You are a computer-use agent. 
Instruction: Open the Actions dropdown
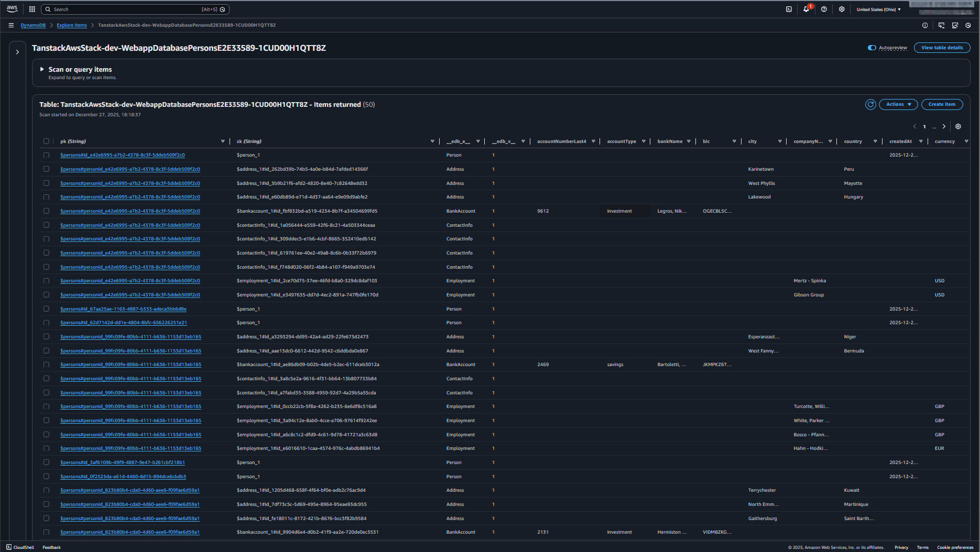coord(898,104)
